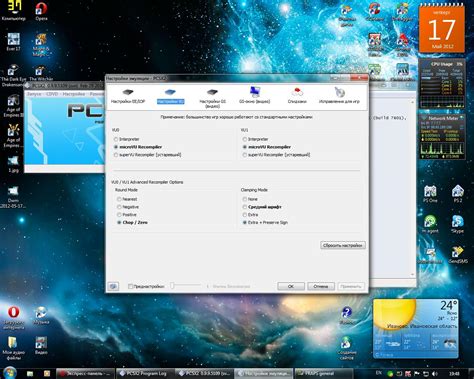Set Clamping Mode to Extra

(x=250, y=215)
